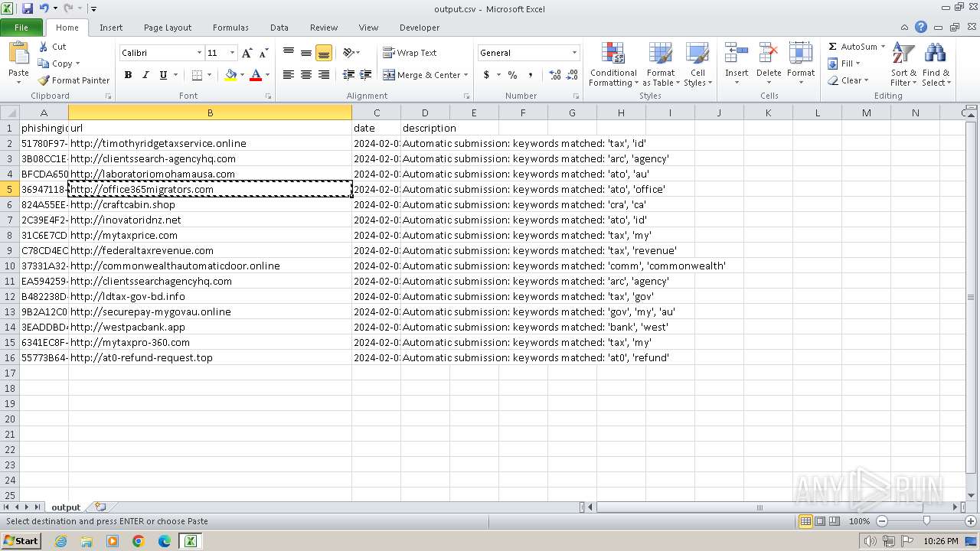Viewport: 980px width, 551px height.
Task: Open the Fill dropdown
Action: click(x=844, y=64)
